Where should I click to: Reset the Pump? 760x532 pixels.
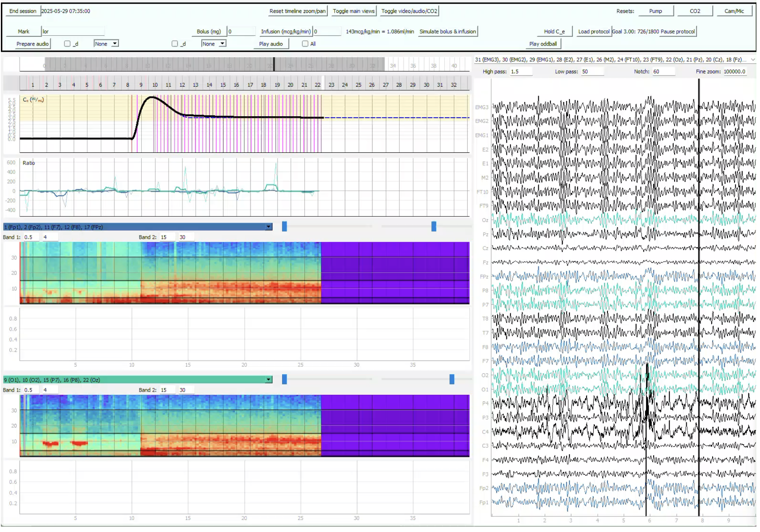point(655,11)
